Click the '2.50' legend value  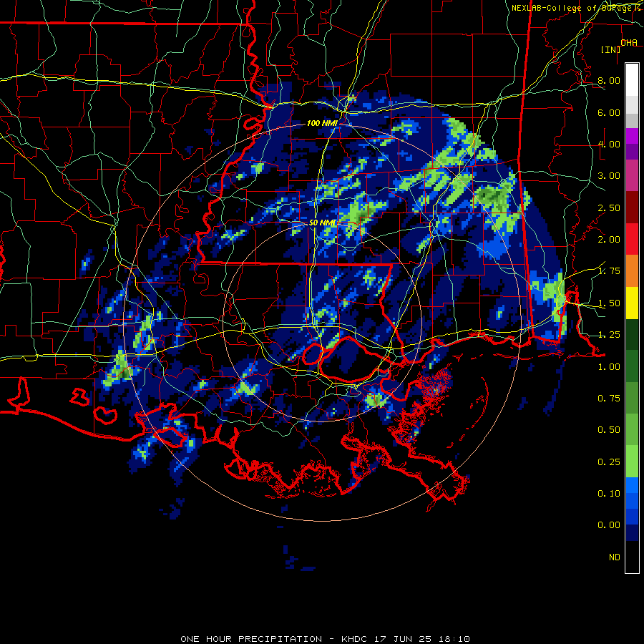(x=609, y=208)
